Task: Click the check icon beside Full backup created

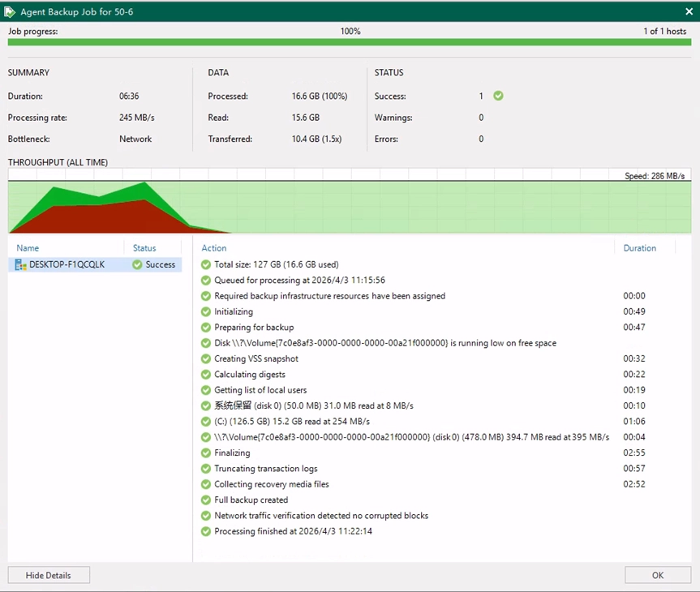Action: 206,500
